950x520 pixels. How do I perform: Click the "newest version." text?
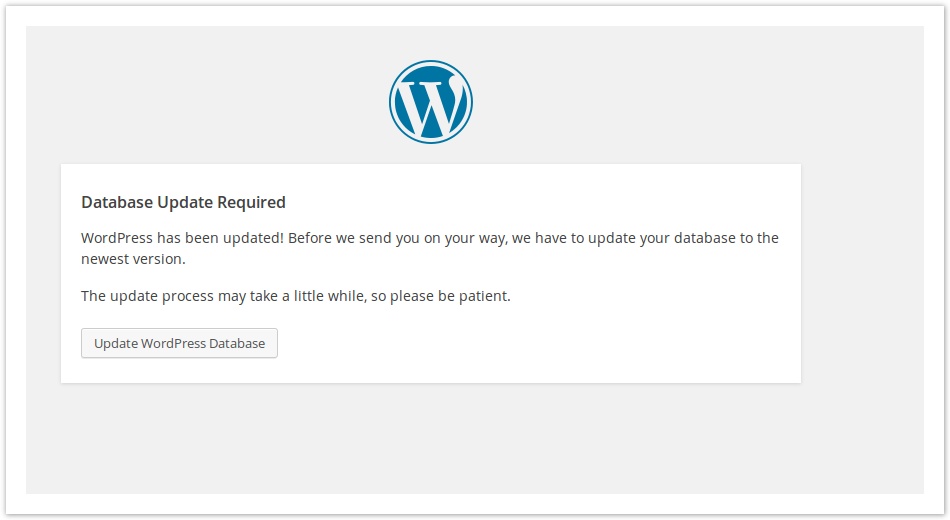[x=133, y=258]
